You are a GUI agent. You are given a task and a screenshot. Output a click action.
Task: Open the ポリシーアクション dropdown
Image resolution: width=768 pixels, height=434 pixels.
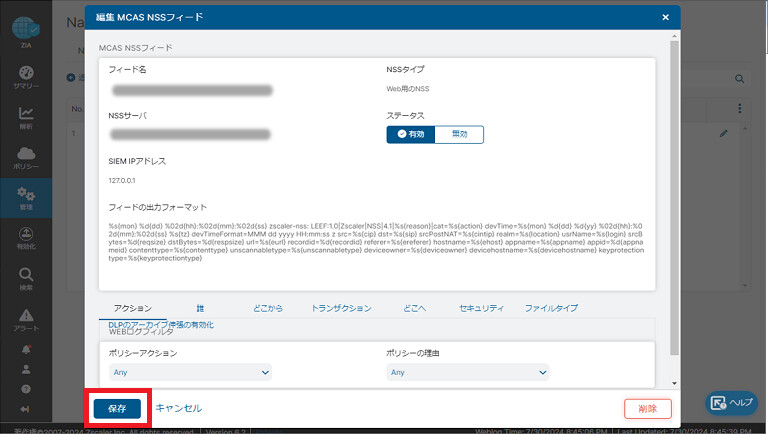click(x=190, y=372)
